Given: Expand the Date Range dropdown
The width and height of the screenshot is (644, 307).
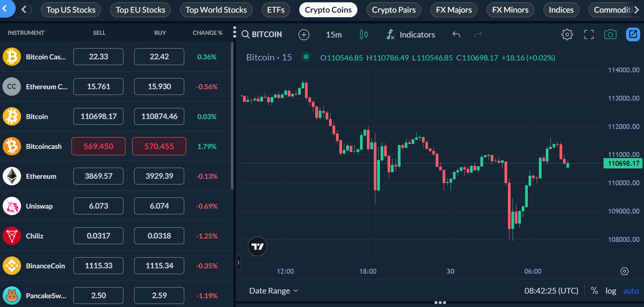Looking at the screenshot, I should [273, 291].
